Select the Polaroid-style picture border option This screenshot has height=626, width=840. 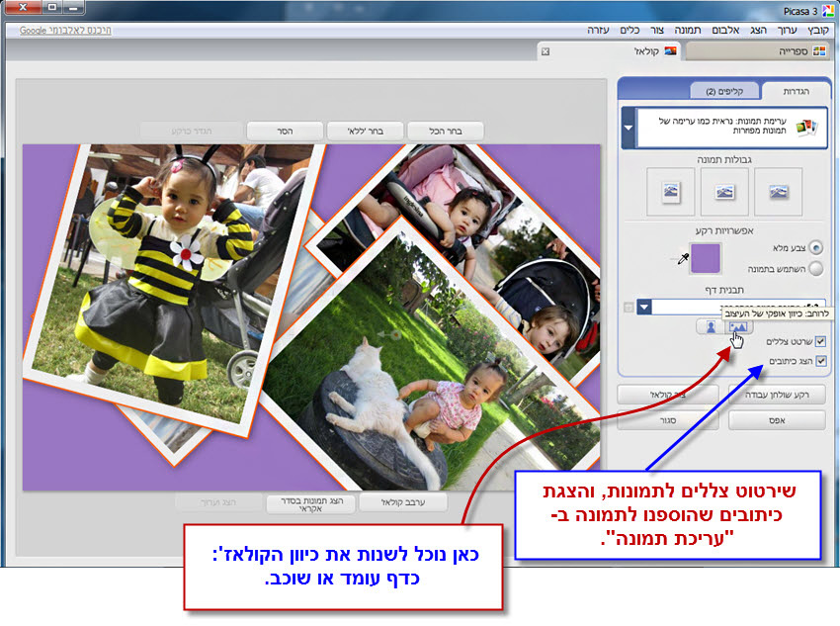click(x=671, y=191)
